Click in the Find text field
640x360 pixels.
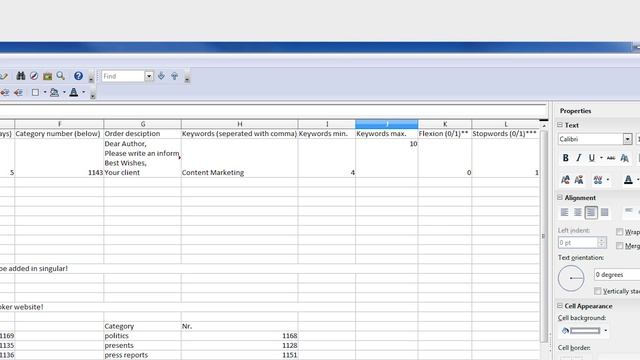123,76
